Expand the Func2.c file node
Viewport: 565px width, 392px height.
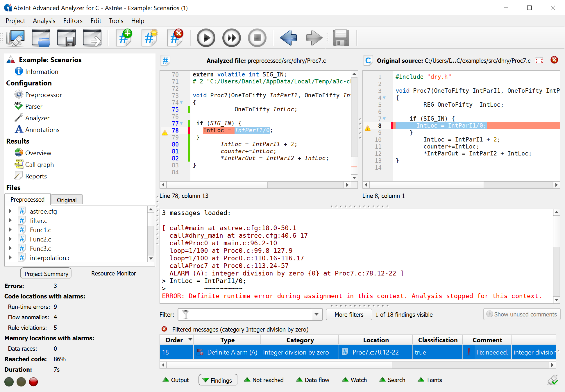(x=10, y=239)
